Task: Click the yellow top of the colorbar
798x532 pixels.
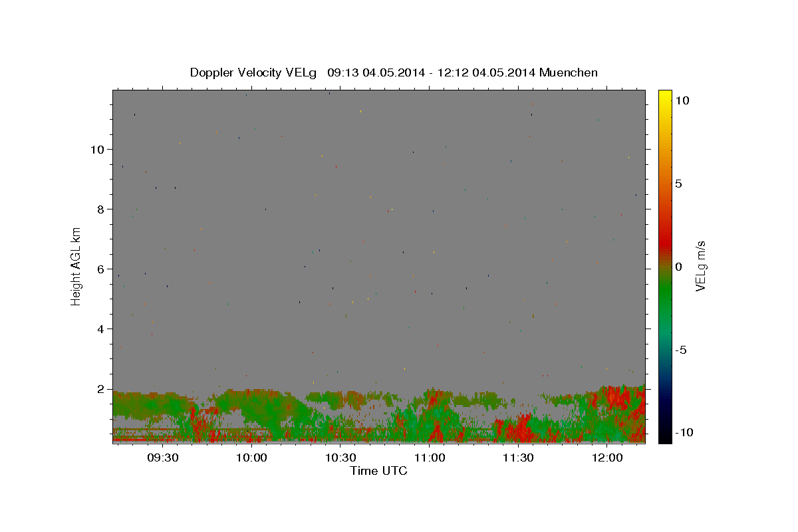Action: pyautogui.click(x=664, y=95)
